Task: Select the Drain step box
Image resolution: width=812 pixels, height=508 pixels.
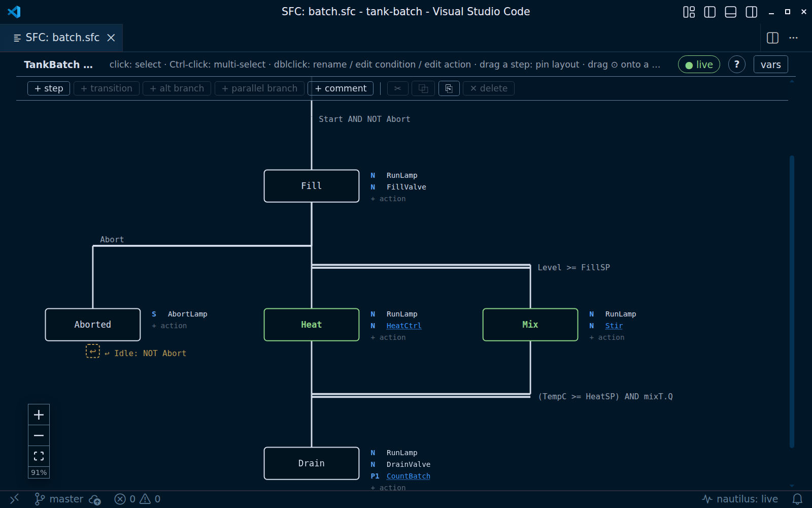Action: (x=312, y=463)
